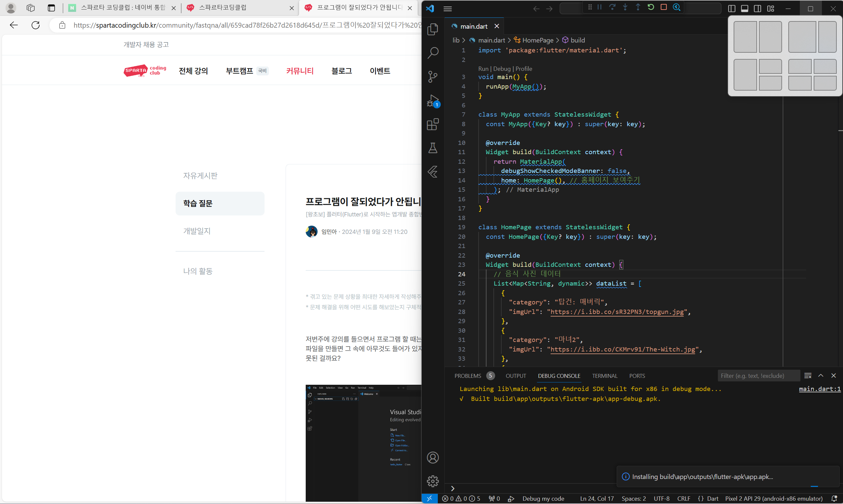The width and height of the screenshot is (843, 504).
Task: Open the VS Code hamburger menu
Action: coord(448,9)
